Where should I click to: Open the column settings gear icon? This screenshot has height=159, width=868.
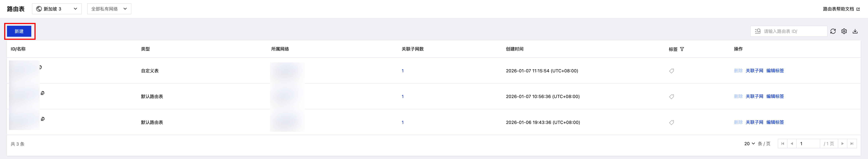pos(844,31)
